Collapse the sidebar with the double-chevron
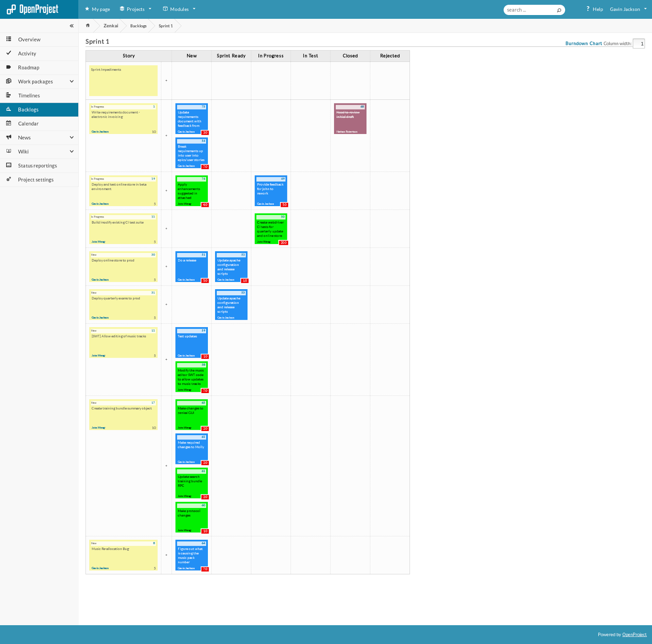The width and height of the screenshot is (652, 644). (x=71, y=25)
